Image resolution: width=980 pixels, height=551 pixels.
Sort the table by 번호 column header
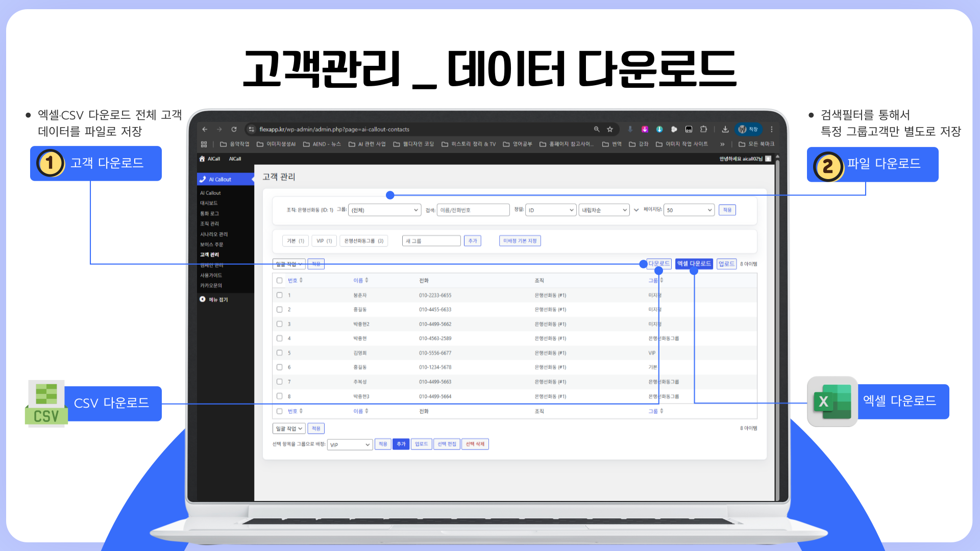pos(292,281)
